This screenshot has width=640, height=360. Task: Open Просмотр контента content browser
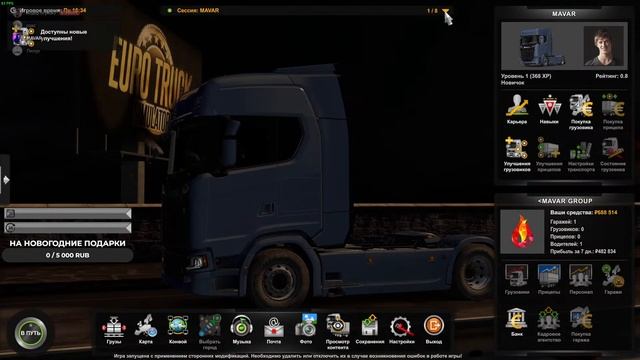point(338,332)
